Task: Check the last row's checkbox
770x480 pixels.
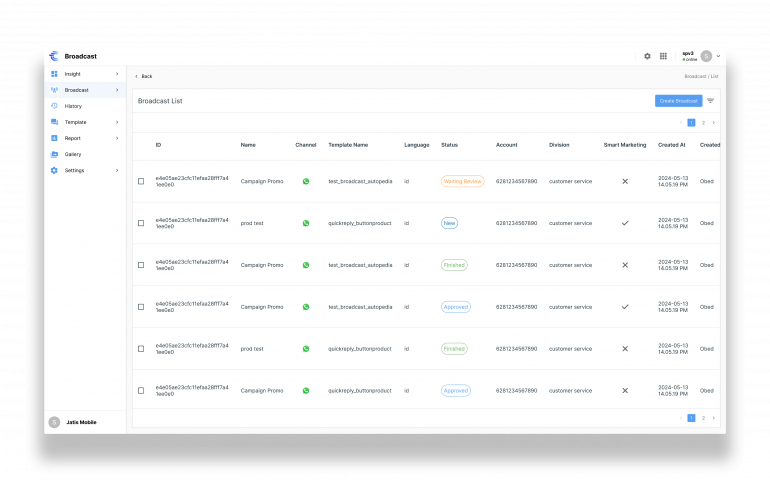Action: [x=141, y=391]
